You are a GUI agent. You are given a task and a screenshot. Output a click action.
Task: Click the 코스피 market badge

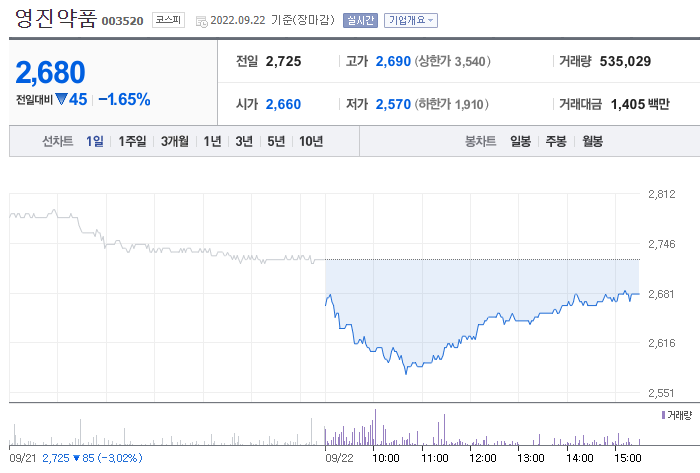[x=168, y=20]
